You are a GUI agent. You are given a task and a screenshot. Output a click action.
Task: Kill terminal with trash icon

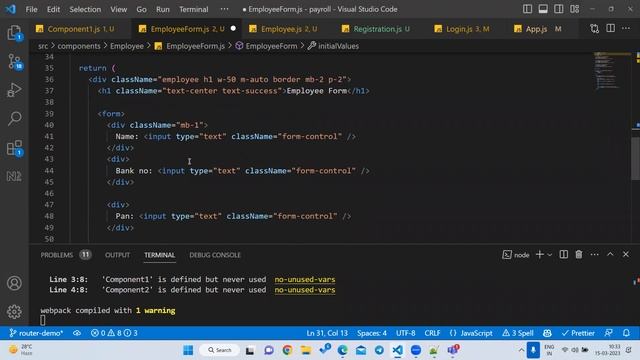[579, 255]
